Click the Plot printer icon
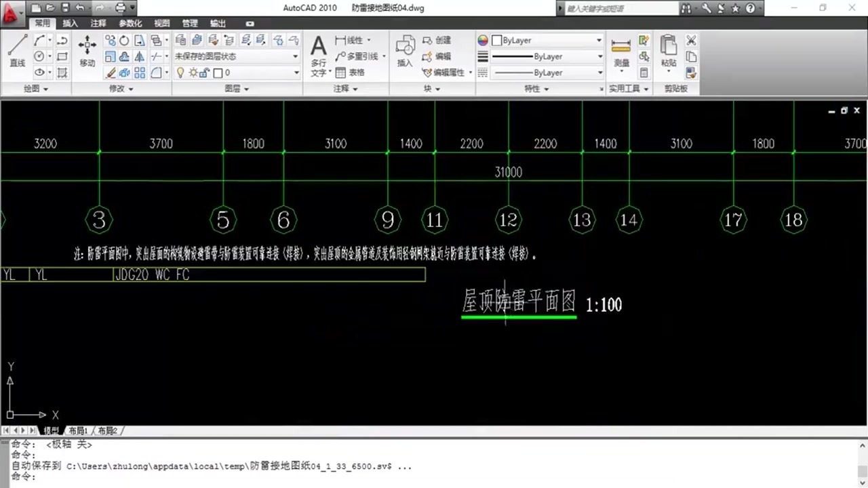The height and width of the screenshot is (488, 868). coord(120,8)
